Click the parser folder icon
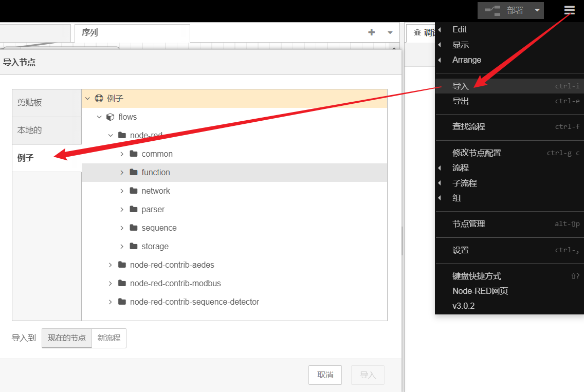The height and width of the screenshot is (392, 584). [x=134, y=209]
